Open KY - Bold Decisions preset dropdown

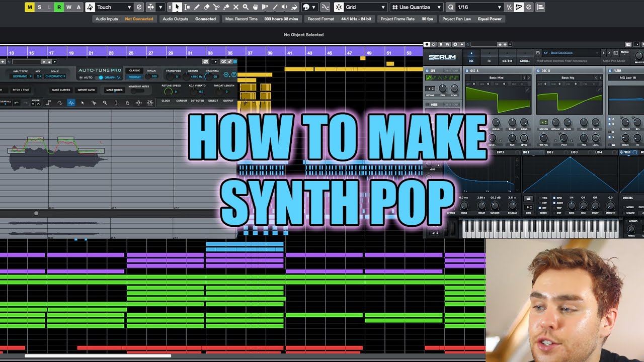pyautogui.click(x=571, y=53)
